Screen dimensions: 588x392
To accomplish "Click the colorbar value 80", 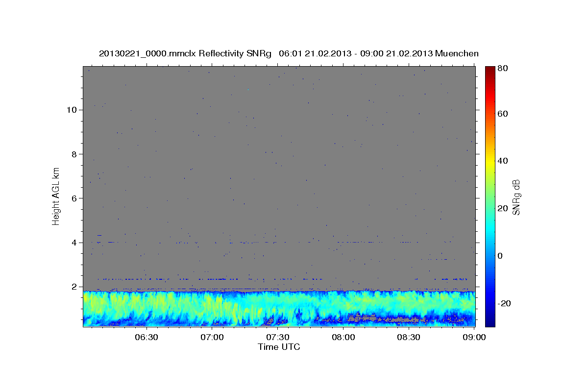I will (503, 69).
